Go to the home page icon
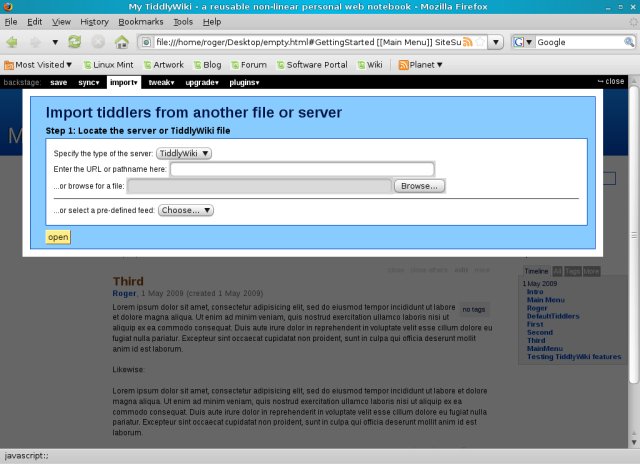This screenshot has width=640, height=464. click(122, 42)
